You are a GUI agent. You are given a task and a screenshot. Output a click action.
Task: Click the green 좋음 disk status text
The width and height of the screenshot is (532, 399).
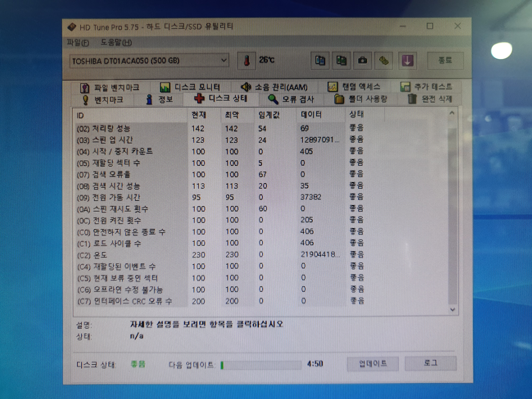138,364
